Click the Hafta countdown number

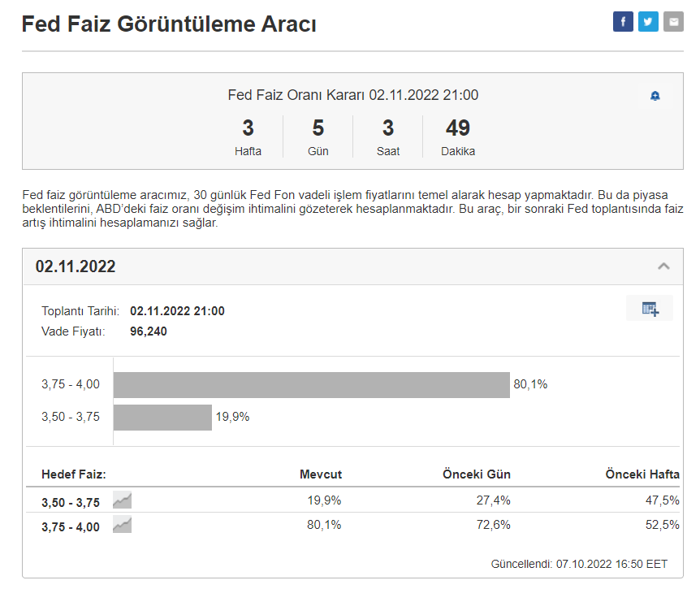[248, 128]
